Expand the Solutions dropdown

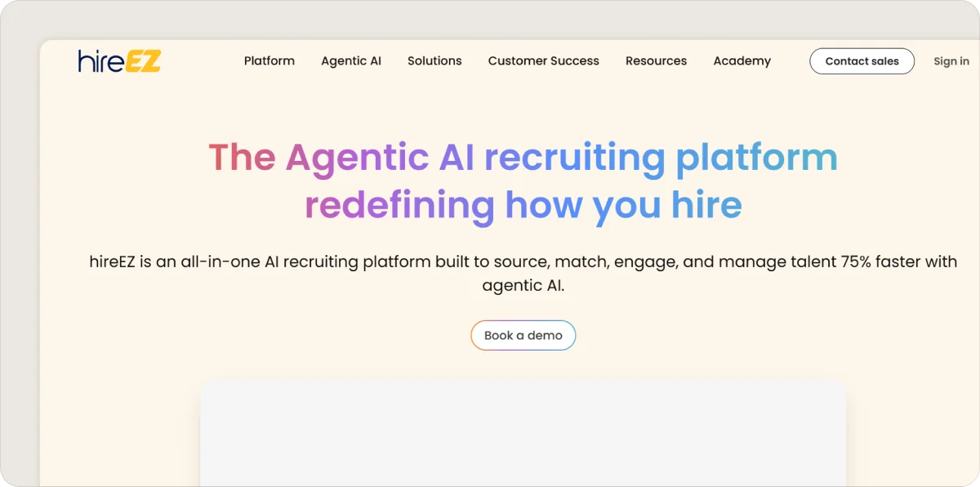tap(434, 60)
